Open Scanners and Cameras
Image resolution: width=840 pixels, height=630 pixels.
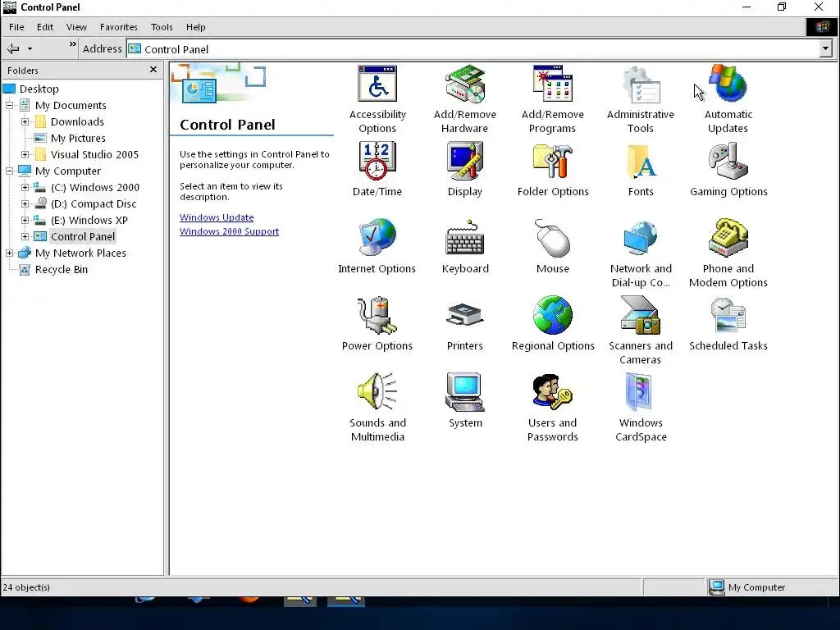coord(641,315)
